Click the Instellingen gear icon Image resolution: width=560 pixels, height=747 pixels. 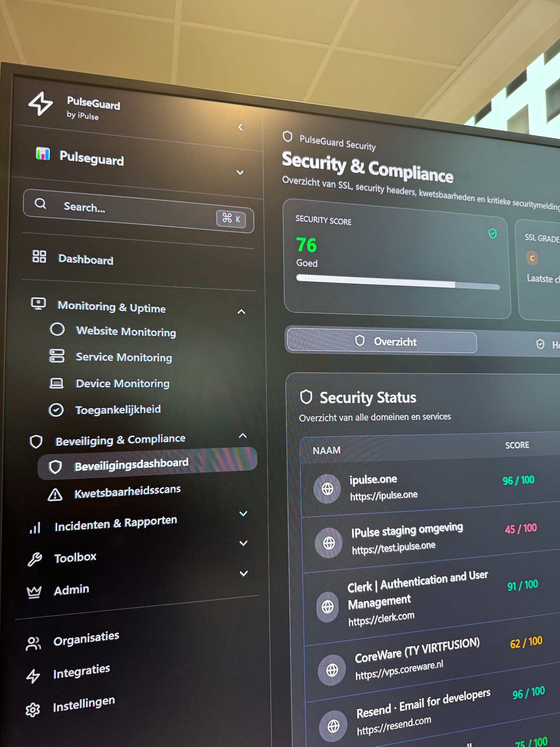click(x=33, y=710)
